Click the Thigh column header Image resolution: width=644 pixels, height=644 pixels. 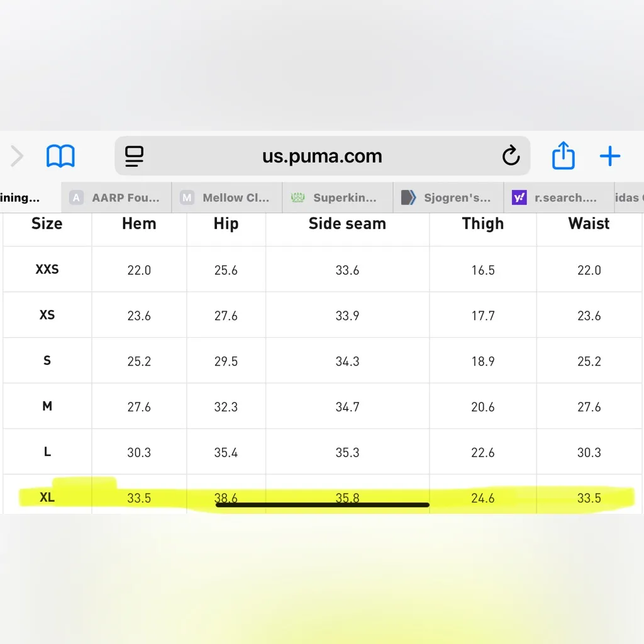coord(482,224)
